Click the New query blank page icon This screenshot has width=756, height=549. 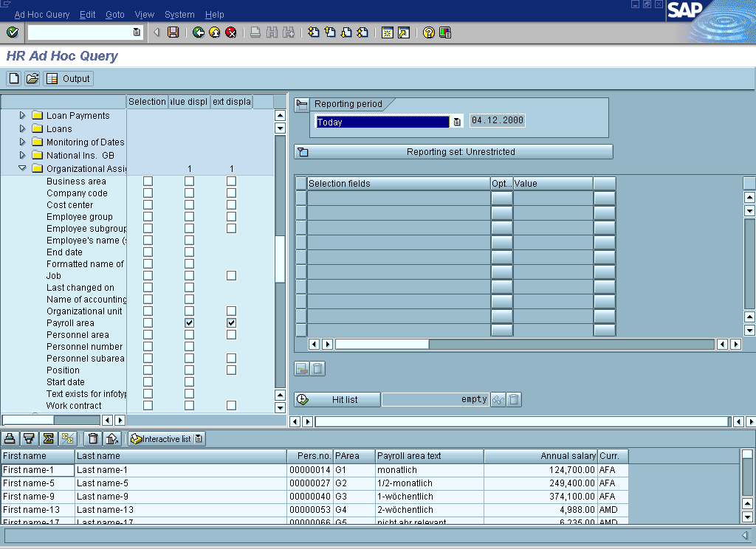[x=14, y=78]
